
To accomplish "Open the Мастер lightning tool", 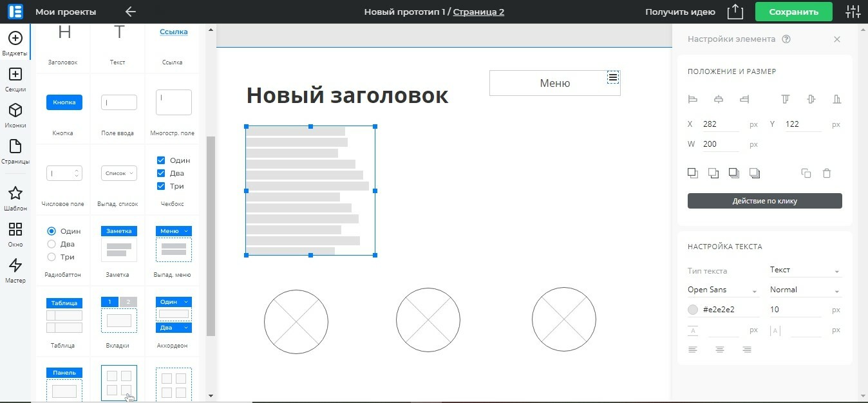I will (x=15, y=271).
